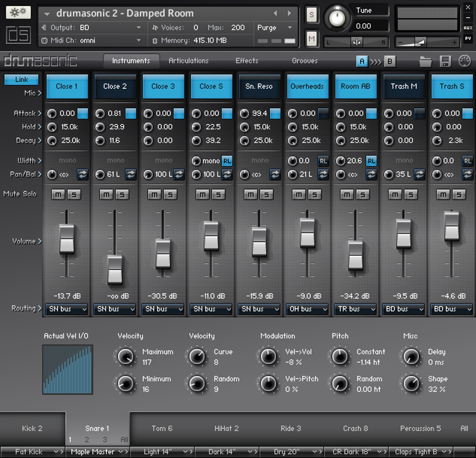Open the Room AB routing TR bus dropdown
This screenshot has height=458, width=476.
(355, 309)
